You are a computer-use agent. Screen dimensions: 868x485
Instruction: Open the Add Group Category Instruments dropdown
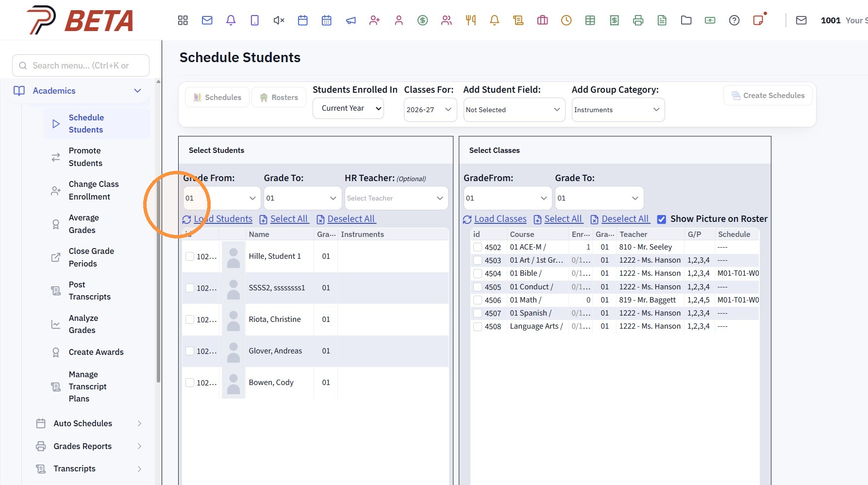tap(618, 110)
